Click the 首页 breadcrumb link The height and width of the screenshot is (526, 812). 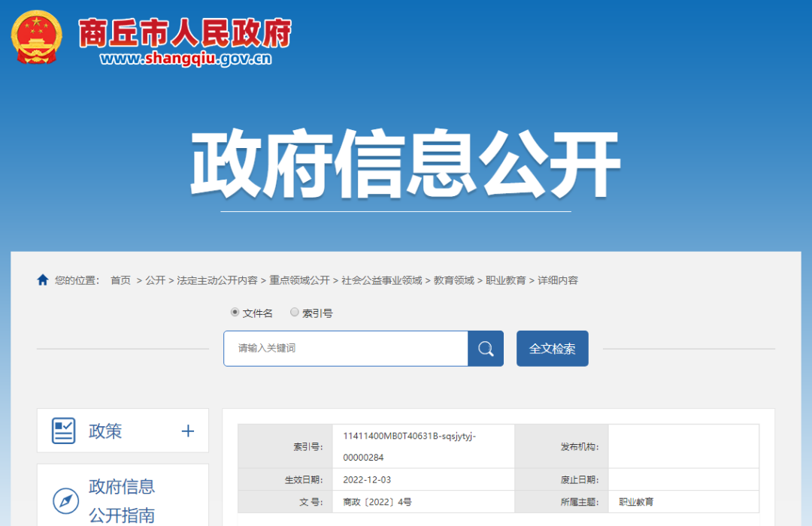(120, 280)
